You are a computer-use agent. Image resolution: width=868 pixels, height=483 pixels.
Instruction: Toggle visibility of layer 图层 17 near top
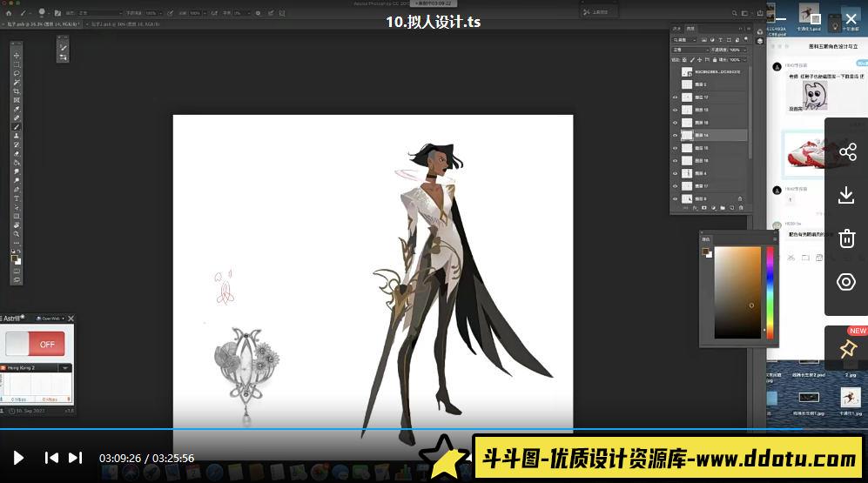[676, 97]
